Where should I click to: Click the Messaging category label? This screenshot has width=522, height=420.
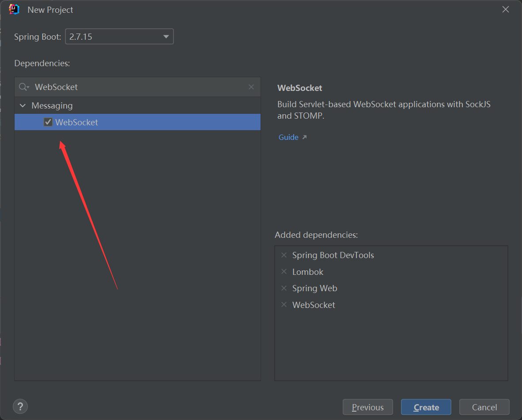pos(52,106)
